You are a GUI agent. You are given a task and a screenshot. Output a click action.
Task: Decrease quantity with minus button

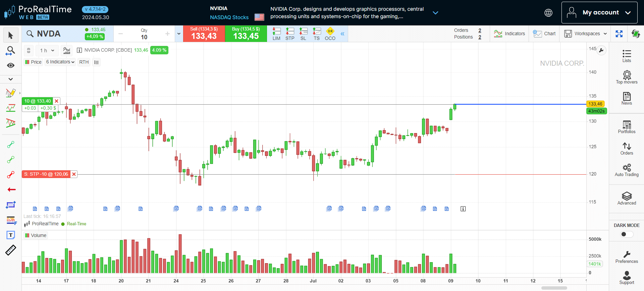(x=121, y=34)
